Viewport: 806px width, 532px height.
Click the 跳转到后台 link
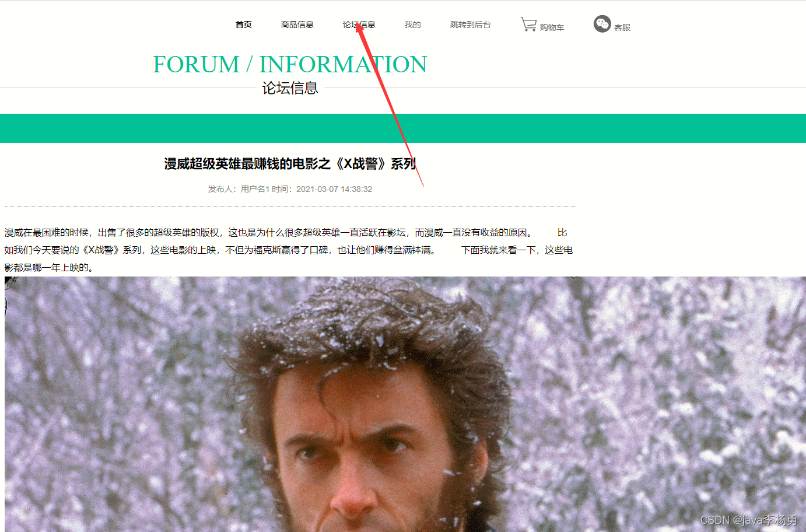(471, 24)
